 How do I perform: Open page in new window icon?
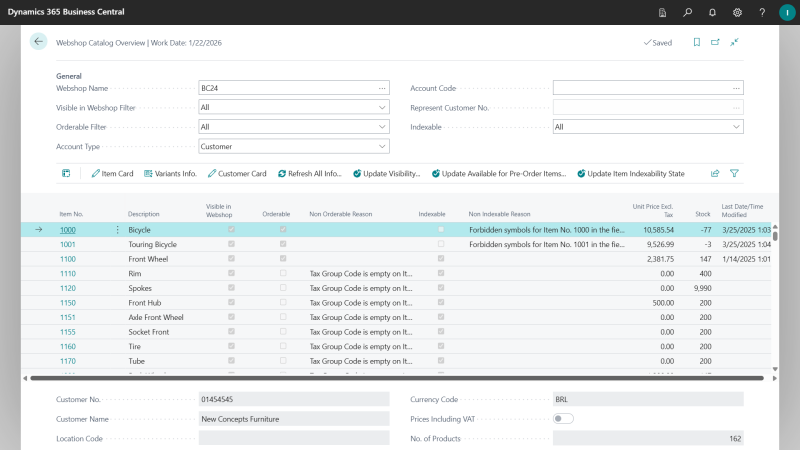pyautogui.click(x=715, y=42)
